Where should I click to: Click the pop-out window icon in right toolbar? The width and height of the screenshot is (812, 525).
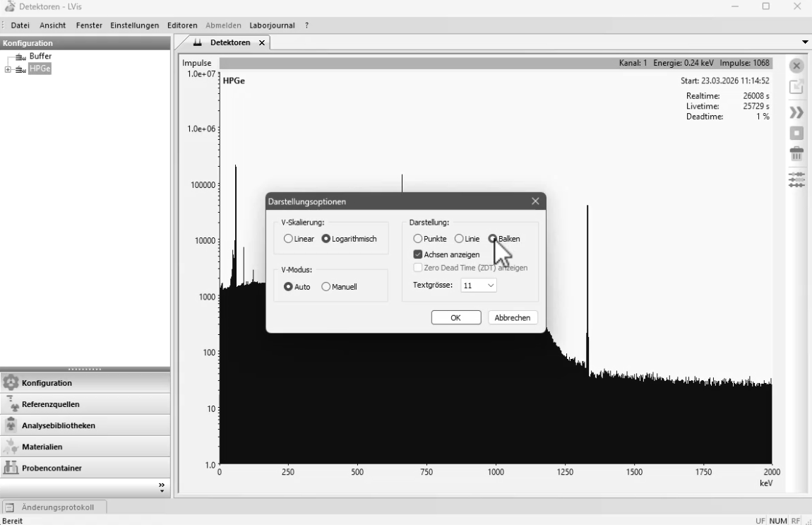tap(796, 87)
